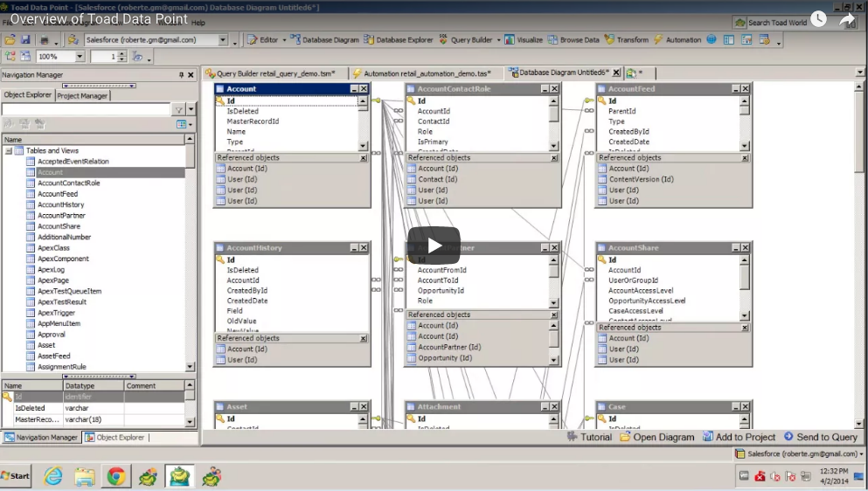Play the video with center play button
The image size is (868, 491).
point(434,245)
